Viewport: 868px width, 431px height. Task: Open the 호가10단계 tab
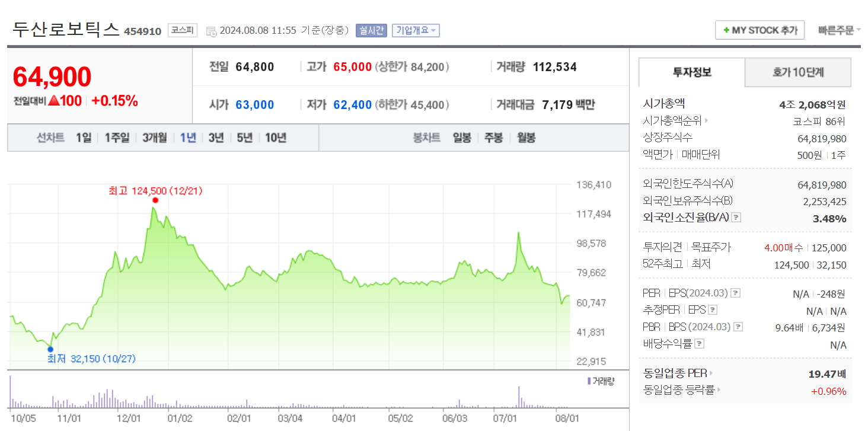[798, 72]
